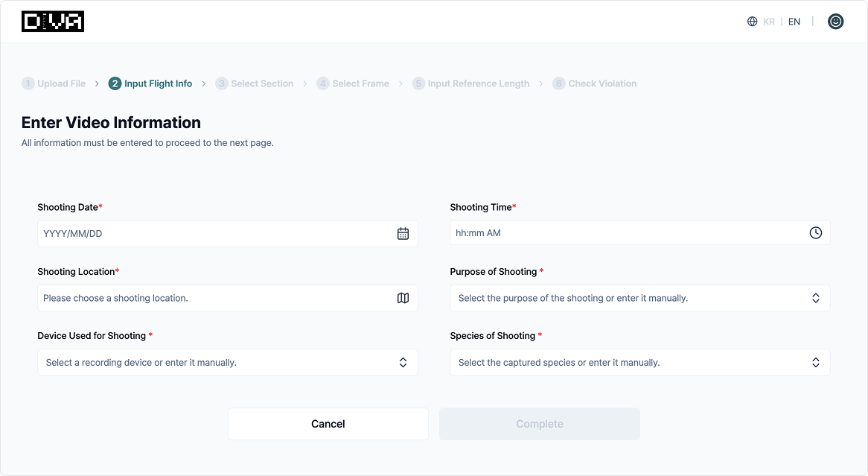Viewport: 868px width, 476px height.
Task: Switch language to KR
Action: 769,22
